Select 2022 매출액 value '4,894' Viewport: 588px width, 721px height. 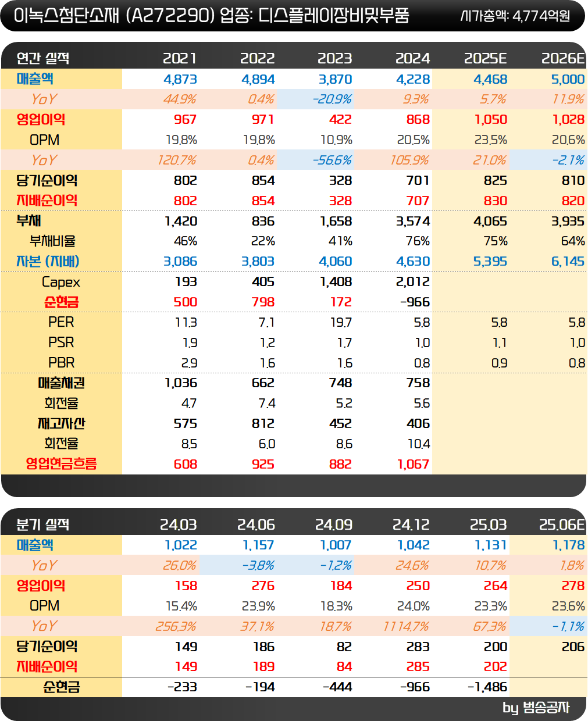[x=258, y=79]
